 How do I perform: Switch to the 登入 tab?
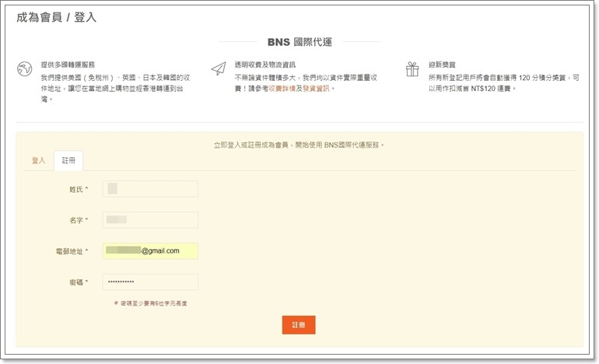(x=38, y=160)
